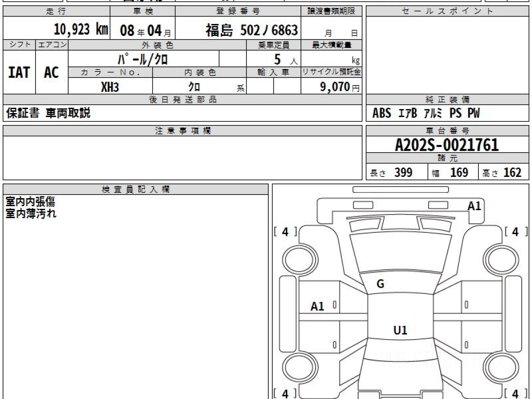The height and width of the screenshot is (399, 532).
Task: Select PW in equipment list
Action: coord(473,113)
